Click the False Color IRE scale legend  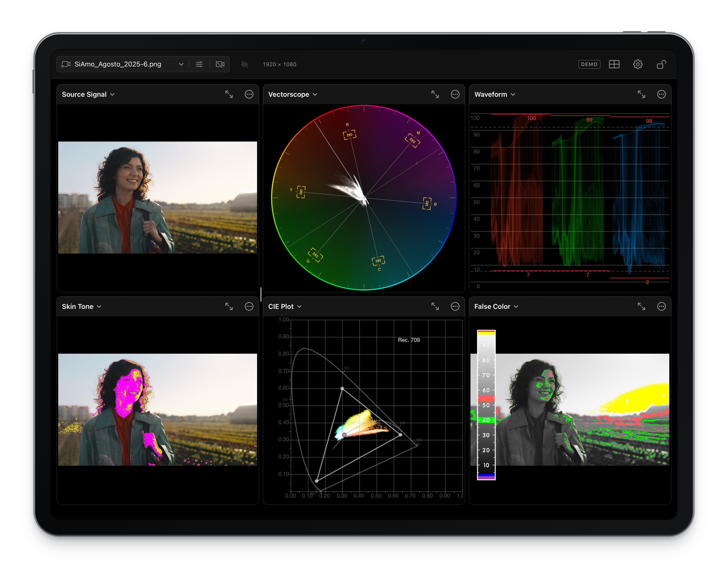tap(486, 405)
